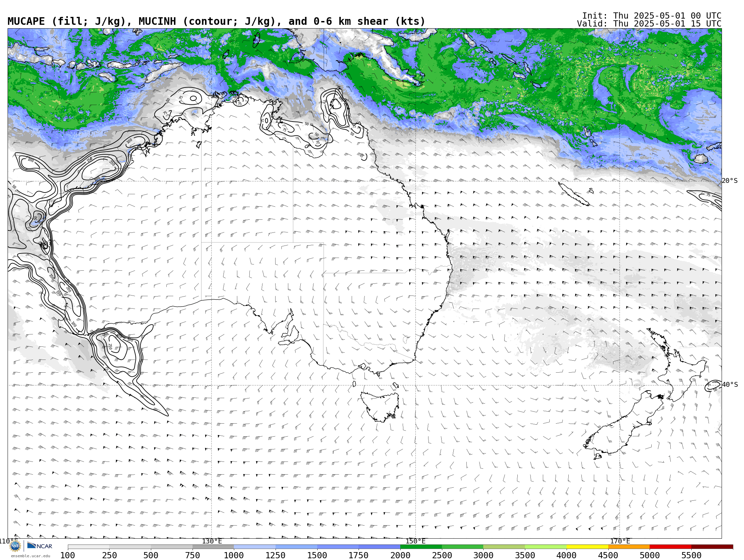744x560 pixels.
Task: Click the colorbar value 5000
Action: pyautogui.click(x=650, y=556)
